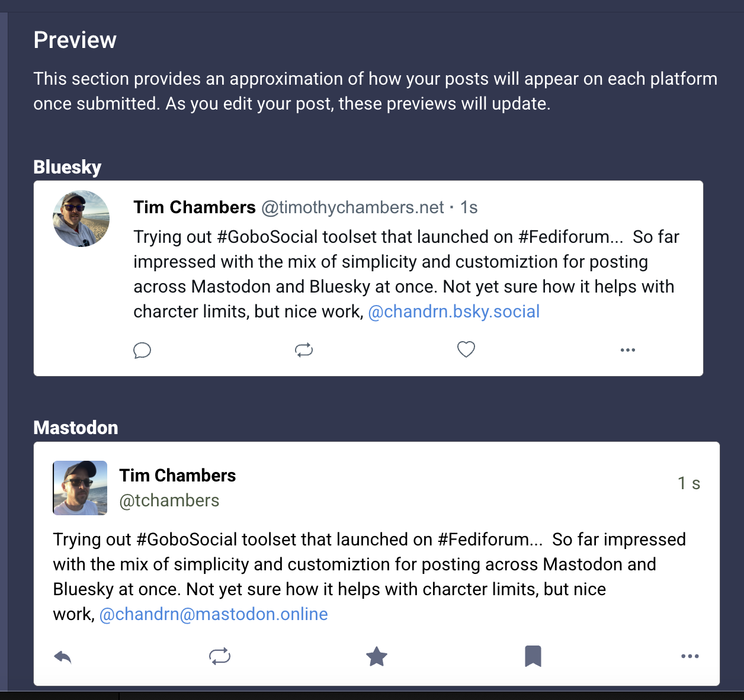
Task: Favorite the Mastodon post with star icon
Action: tap(377, 656)
